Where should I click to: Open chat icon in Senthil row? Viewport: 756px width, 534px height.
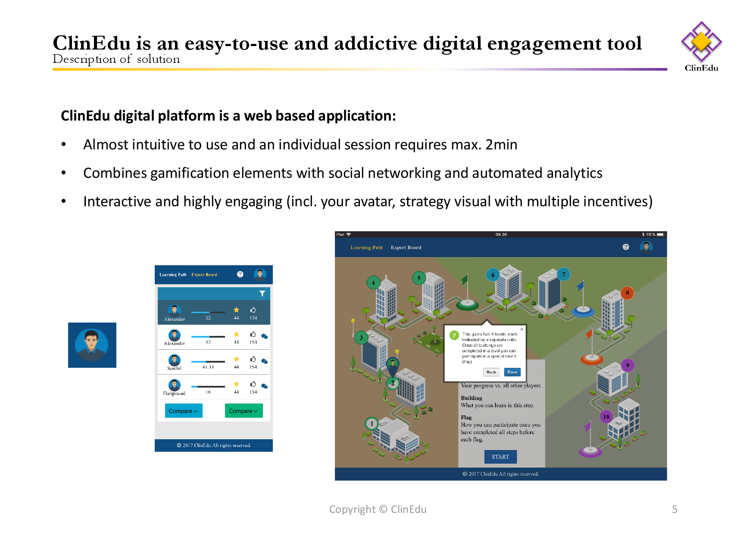point(265,361)
